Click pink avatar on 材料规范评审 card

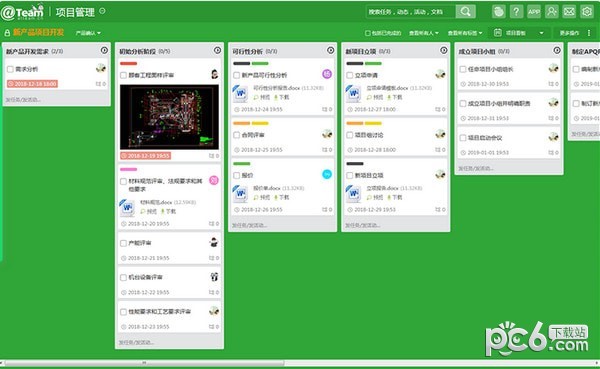pyautogui.click(x=214, y=180)
